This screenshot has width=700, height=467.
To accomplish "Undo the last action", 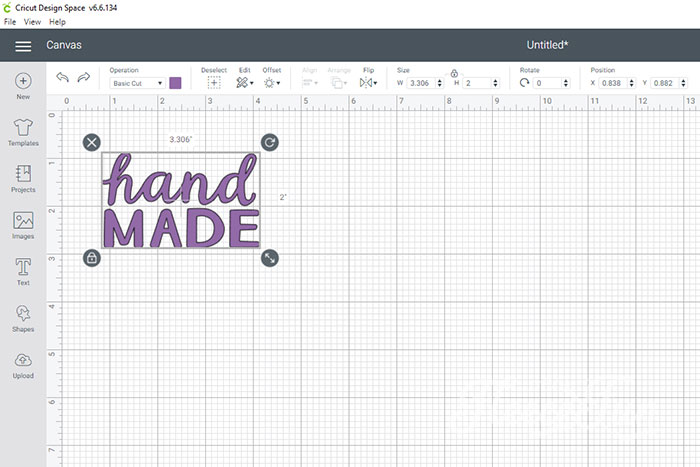I will [62, 77].
